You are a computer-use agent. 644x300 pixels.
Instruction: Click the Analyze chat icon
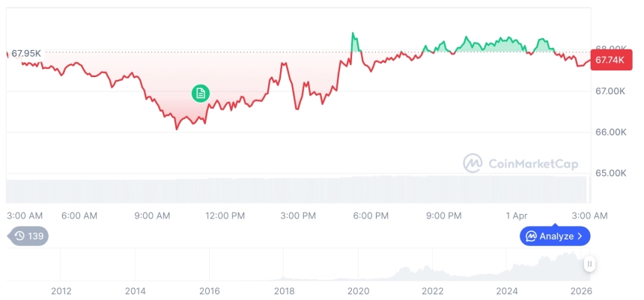pos(531,236)
